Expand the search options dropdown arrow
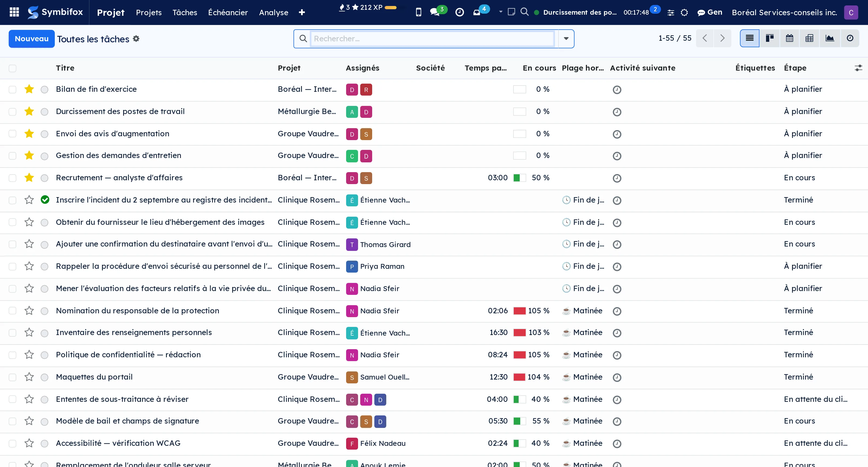 click(x=566, y=39)
